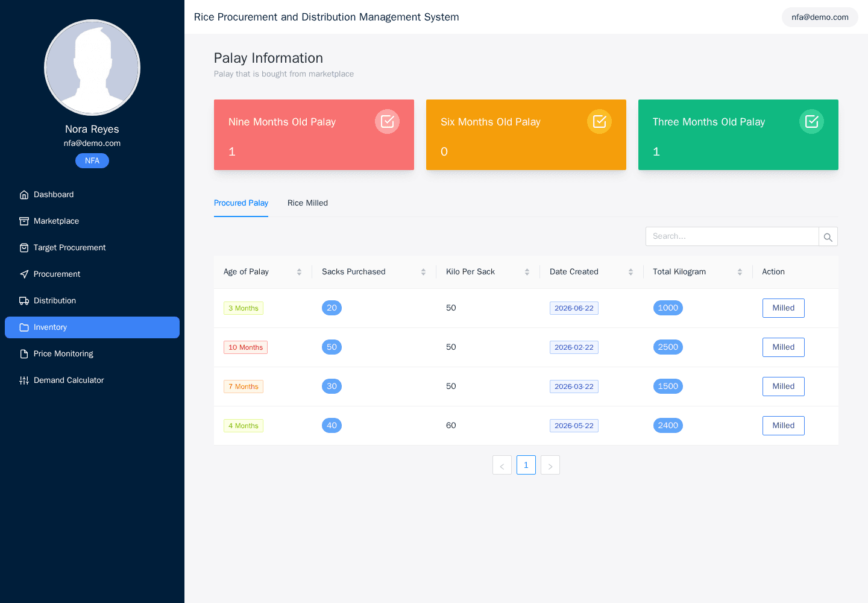Click date 2026-06-22
Image resolution: width=868 pixels, height=603 pixels.
point(574,308)
